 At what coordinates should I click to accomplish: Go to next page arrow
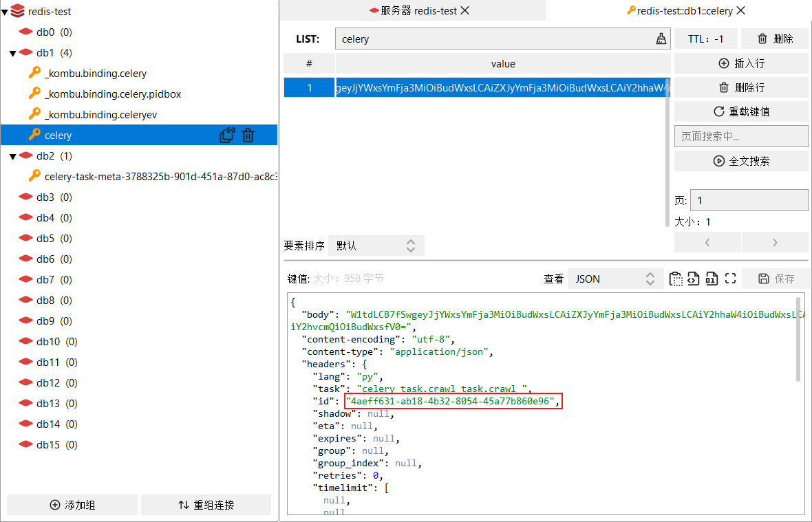(x=775, y=242)
